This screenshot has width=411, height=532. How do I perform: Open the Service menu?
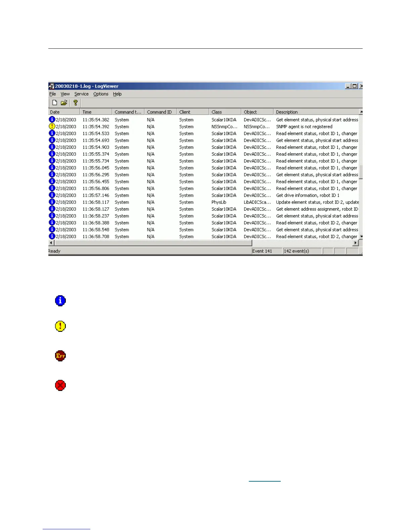click(x=82, y=94)
